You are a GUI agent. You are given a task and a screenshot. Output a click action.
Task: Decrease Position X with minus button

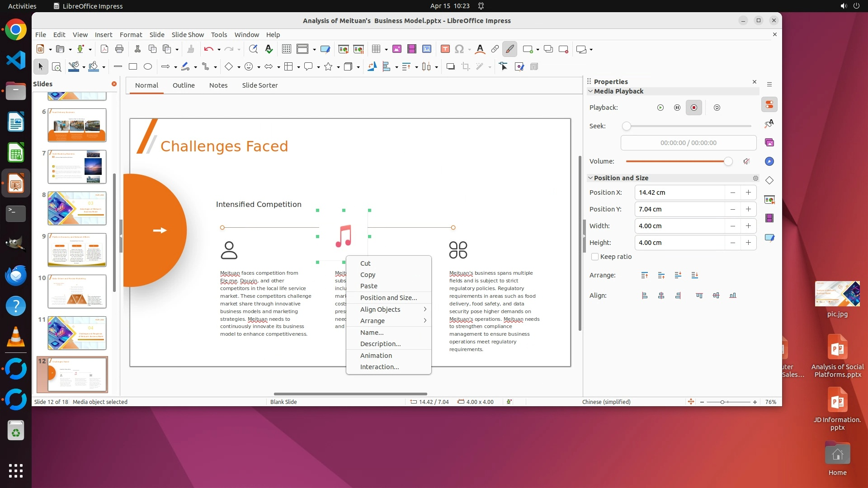click(x=732, y=192)
